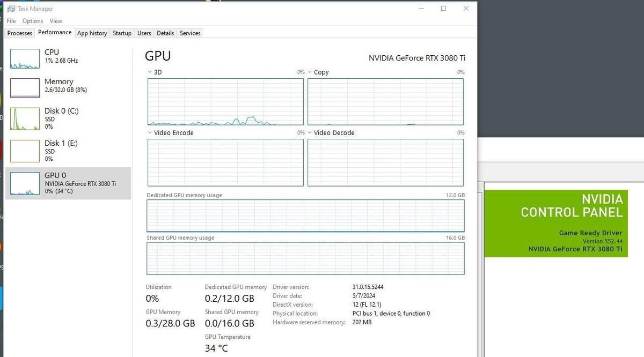Open the Video Decode graph dropdown
The height and width of the screenshot is (357, 644).
(x=310, y=132)
